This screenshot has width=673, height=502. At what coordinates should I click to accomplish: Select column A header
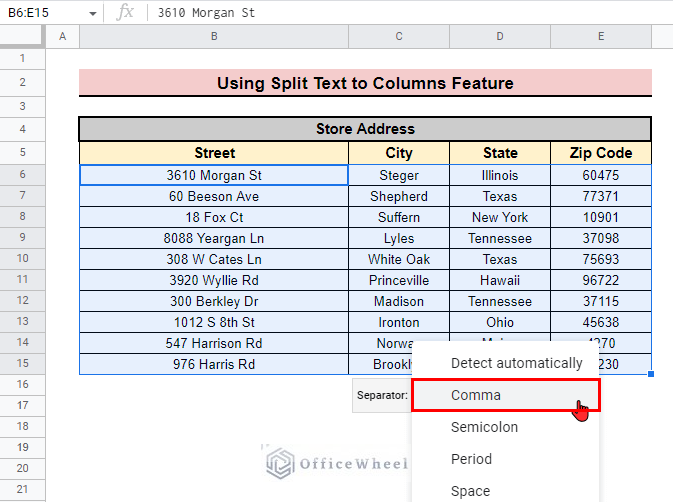pyautogui.click(x=63, y=36)
